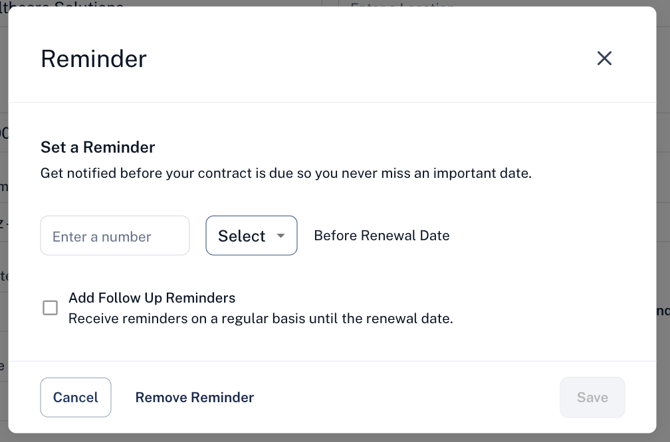
Task: Choose the Remove Reminder link
Action: point(194,397)
